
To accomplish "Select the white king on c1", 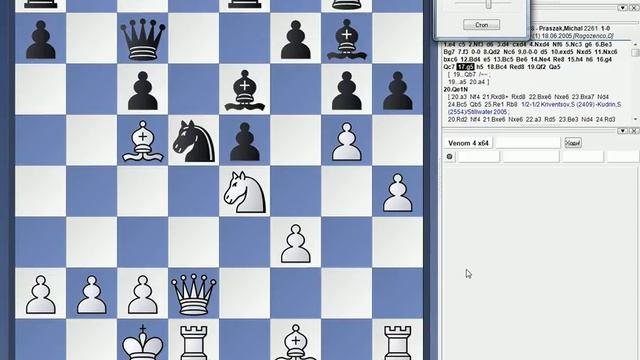I will pyautogui.click(x=142, y=342).
